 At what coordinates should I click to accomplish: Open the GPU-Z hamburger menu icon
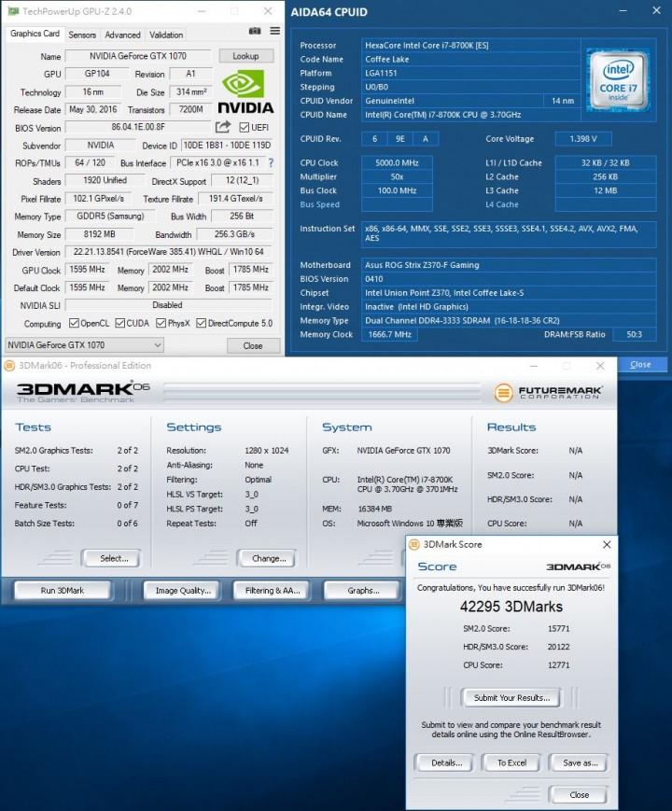[x=275, y=31]
